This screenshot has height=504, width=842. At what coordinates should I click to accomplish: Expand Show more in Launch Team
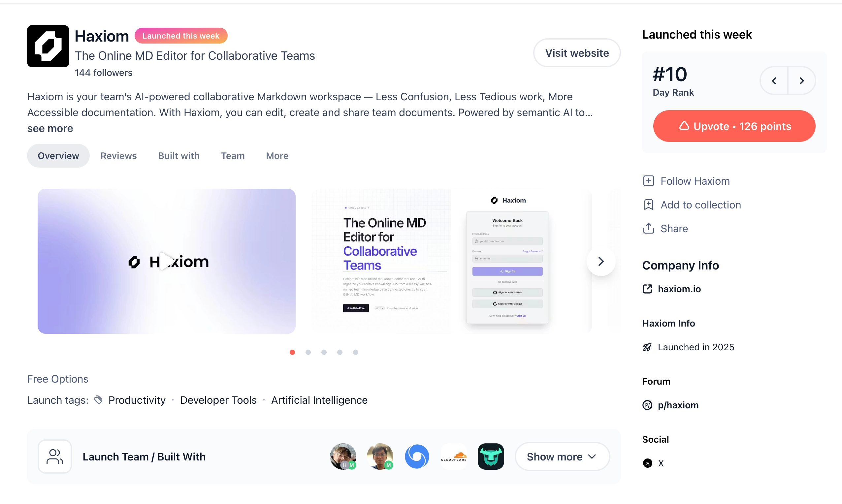click(x=562, y=457)
